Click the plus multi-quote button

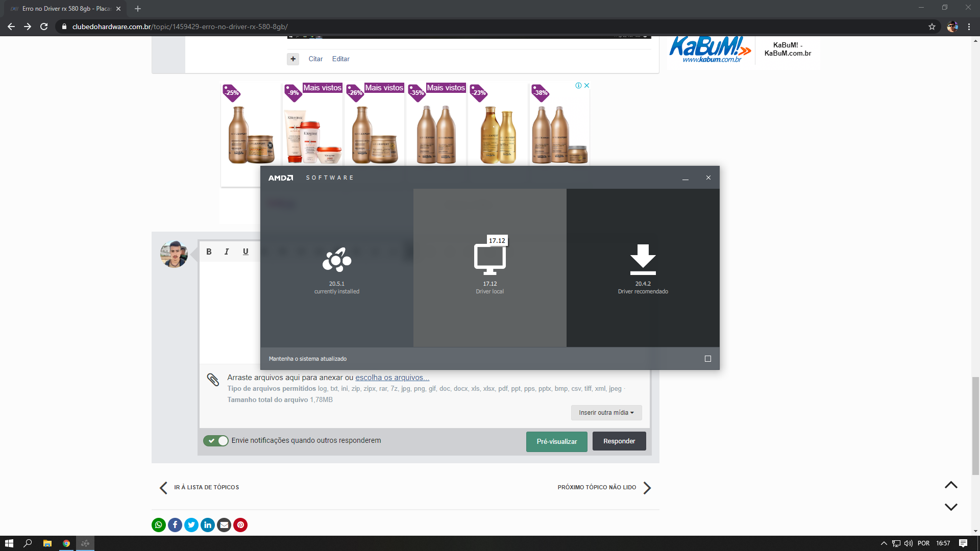pyautogui.click(x=293, y=59)
